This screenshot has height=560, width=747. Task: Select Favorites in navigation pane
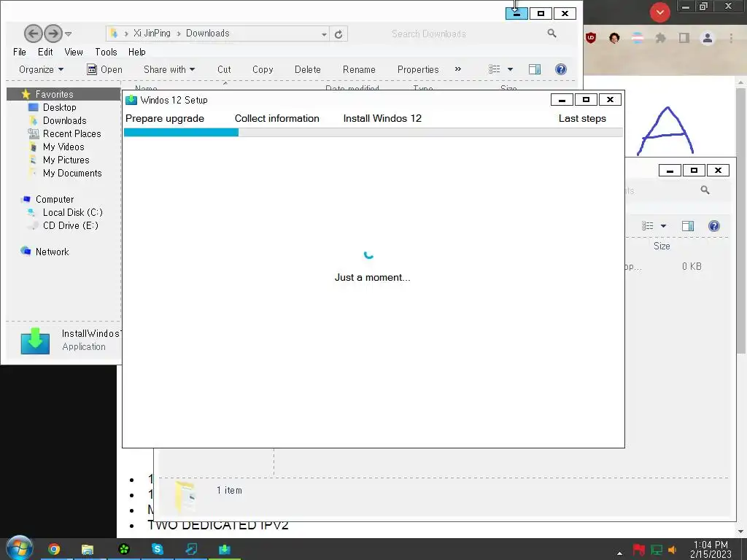(x=54, y=94)
